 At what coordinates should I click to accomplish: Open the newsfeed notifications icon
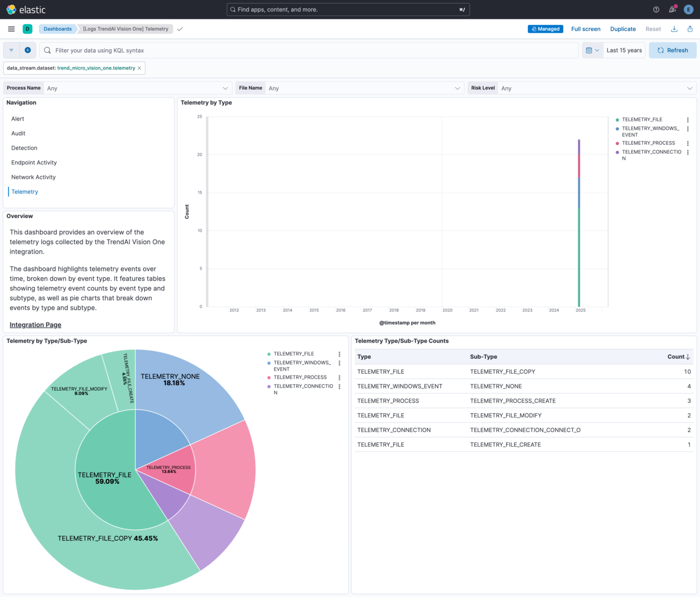point(672,10)
